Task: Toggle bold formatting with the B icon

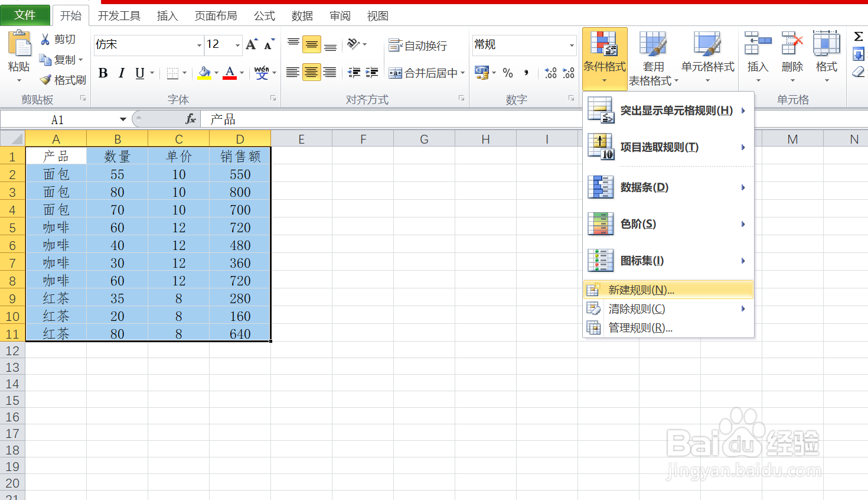Action: click(x=103, y=73)
